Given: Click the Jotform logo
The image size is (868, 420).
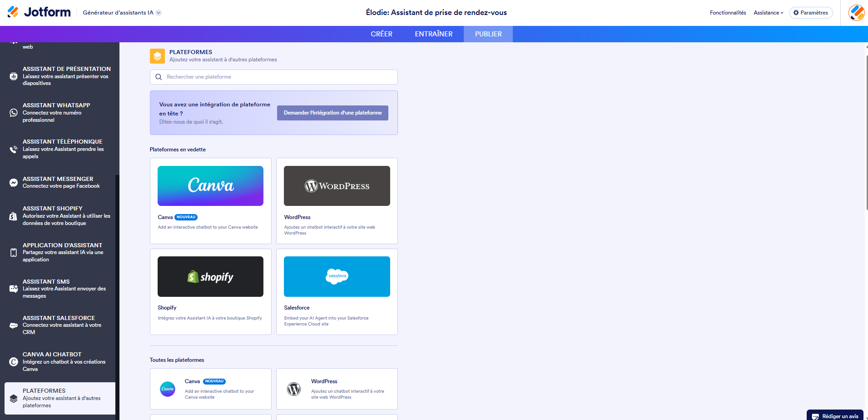Looking at the screenshot, I should 39,12.
